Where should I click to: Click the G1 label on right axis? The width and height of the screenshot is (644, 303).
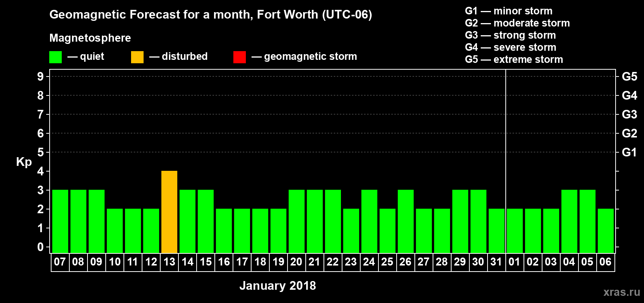(629, 152)
